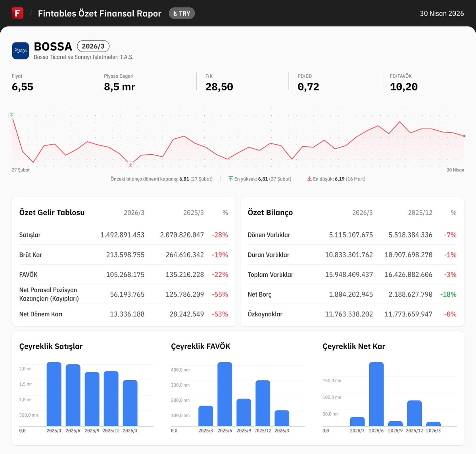
Task: Click the 2025/6 bar in Çeyreklik Net Kar
Action: [376, 394]
